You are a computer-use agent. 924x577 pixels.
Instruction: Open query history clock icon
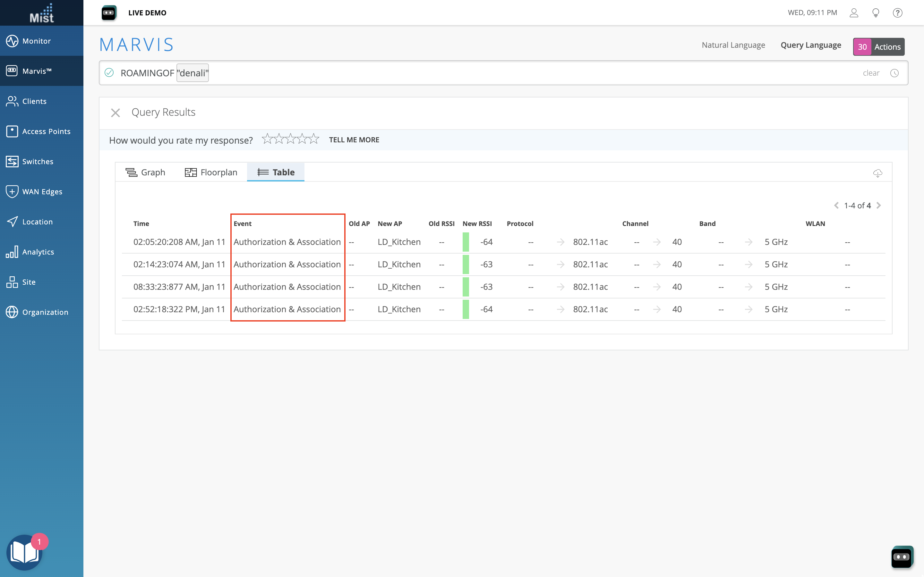pyautogui.click(x=894, y=73)
